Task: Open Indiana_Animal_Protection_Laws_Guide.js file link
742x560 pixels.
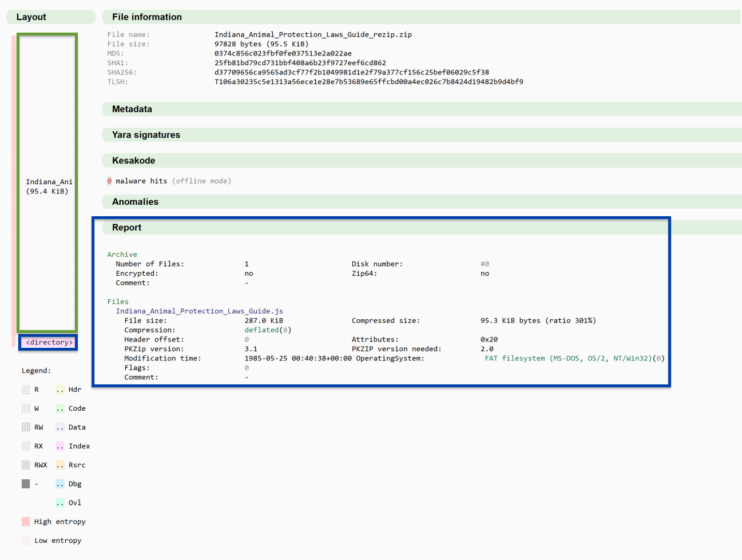Action: [x=199, y=311]
